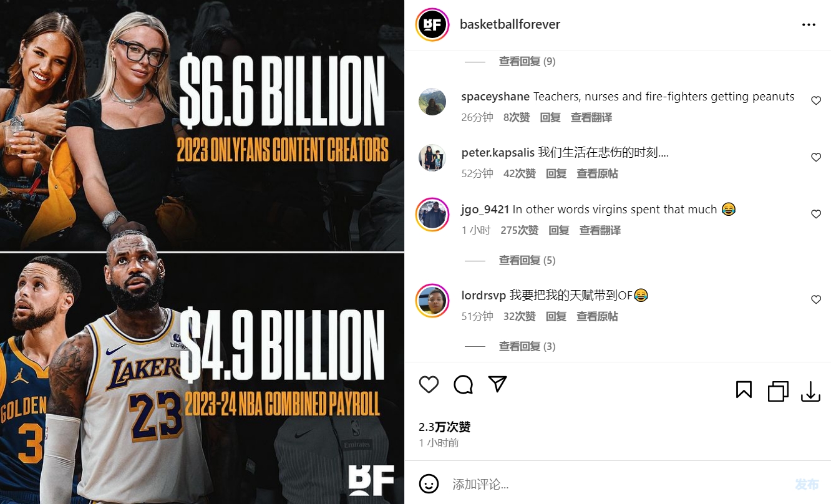Share post via paper plane icon
Viewport: 831px width, 504px height.
[497, 384]
